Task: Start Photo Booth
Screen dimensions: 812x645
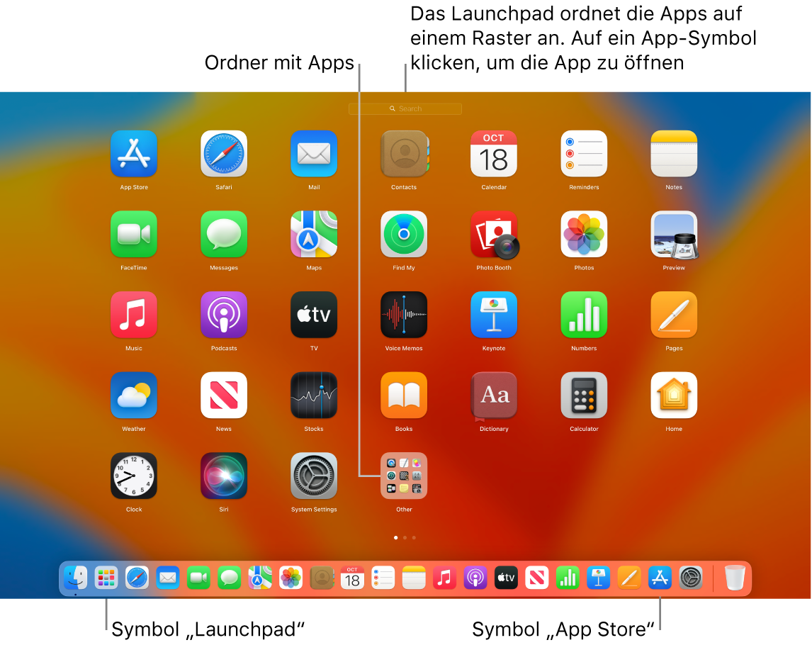Action: point(494,234)
